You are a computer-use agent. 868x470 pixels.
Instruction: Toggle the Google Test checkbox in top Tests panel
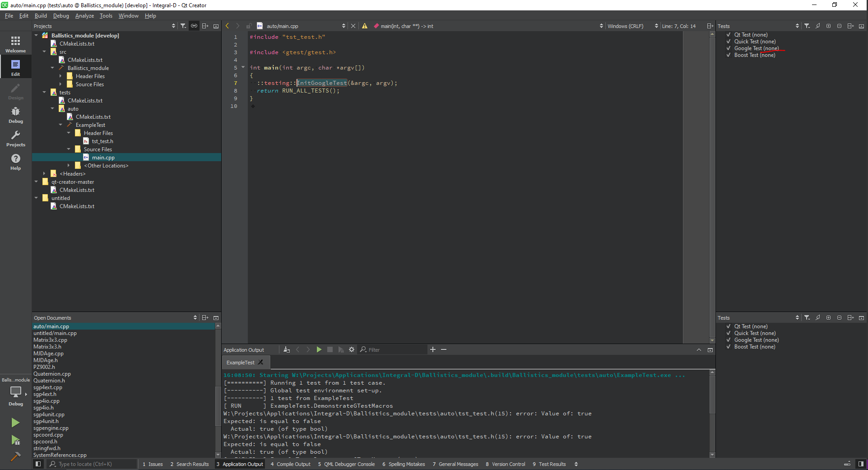728,48
